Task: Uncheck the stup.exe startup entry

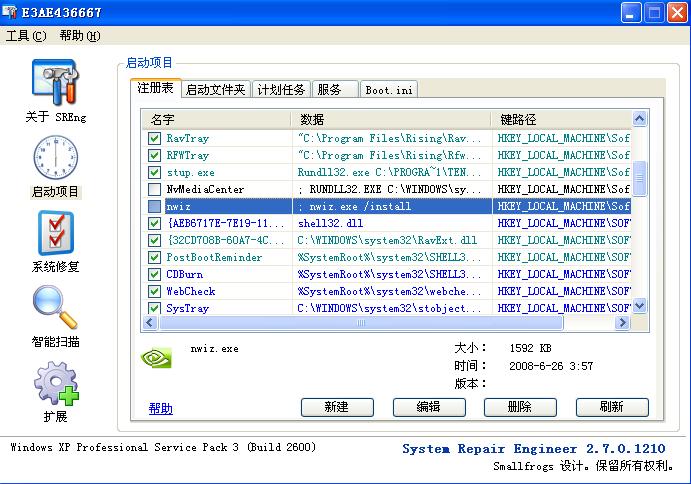Action: pyautogui.click(x=154, y=172)
